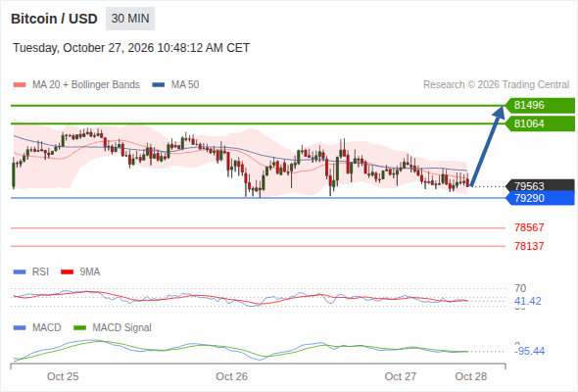578x392 pixels.
Task: Click the MACD Signal legend label
Action: click(122, 327)
